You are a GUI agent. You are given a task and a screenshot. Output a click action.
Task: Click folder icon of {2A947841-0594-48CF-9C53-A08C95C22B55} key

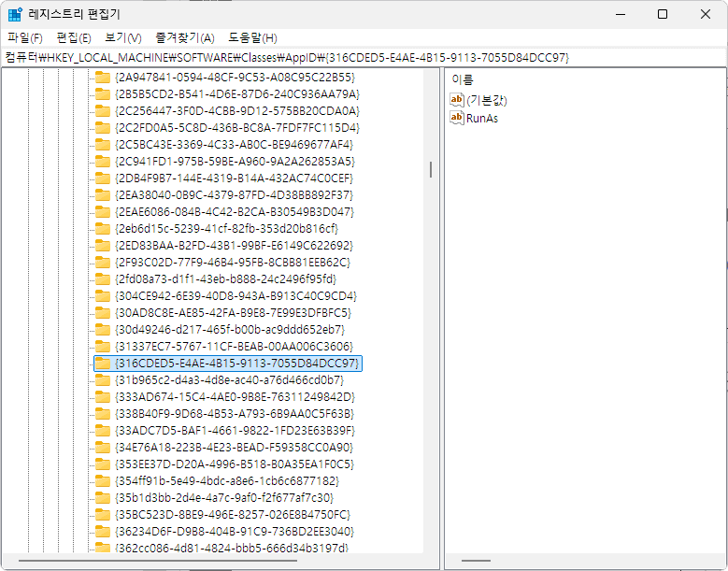coord(103,77)
